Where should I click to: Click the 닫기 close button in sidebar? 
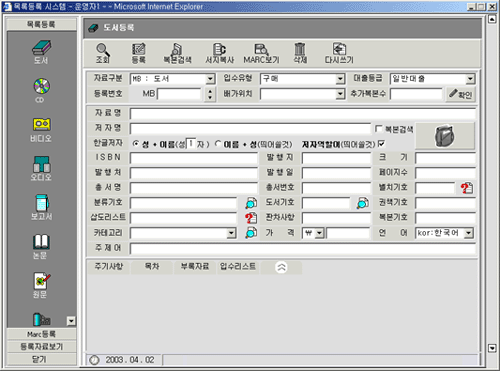(41, 359)
